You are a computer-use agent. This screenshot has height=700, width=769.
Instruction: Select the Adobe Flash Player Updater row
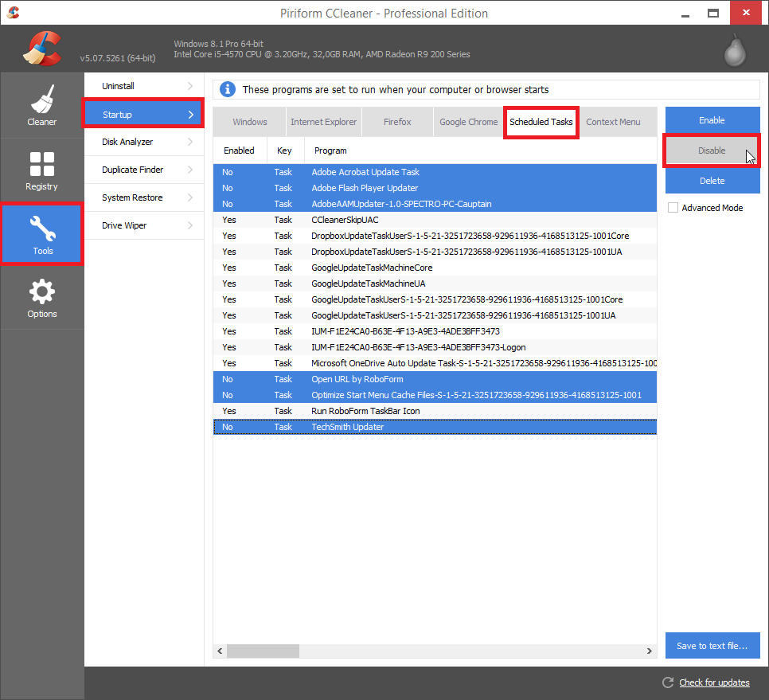pyautogui.click(x=435, y=188)
